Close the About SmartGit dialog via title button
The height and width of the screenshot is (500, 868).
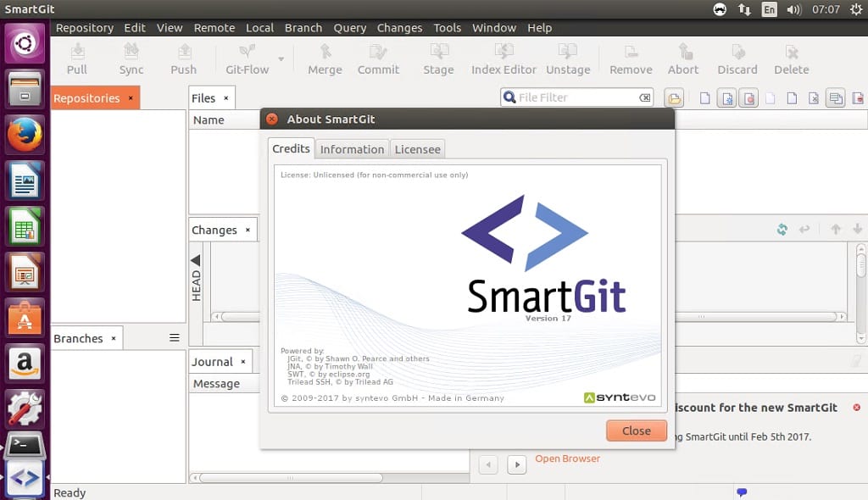point(272,119)
